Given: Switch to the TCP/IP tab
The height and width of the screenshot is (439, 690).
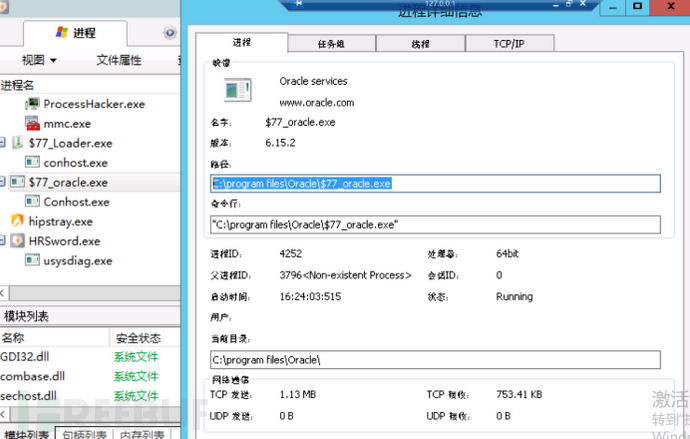Looking at the screenshot, I should coord(509,44).
